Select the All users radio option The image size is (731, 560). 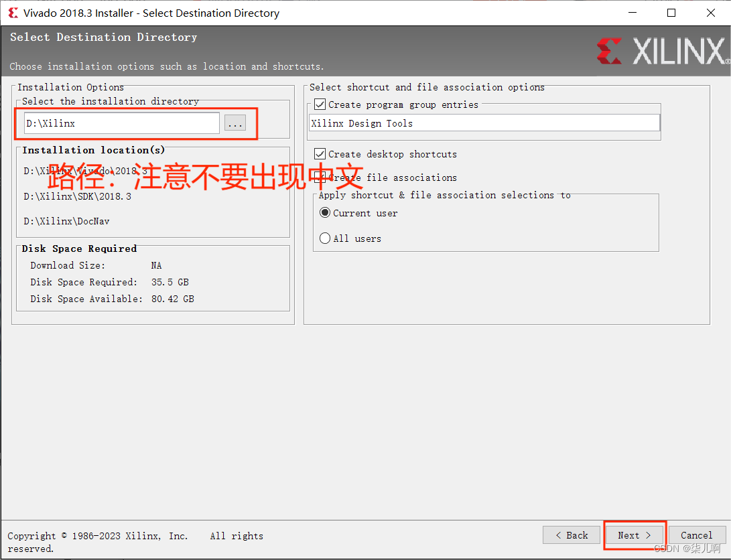click(x=325, y=238)
